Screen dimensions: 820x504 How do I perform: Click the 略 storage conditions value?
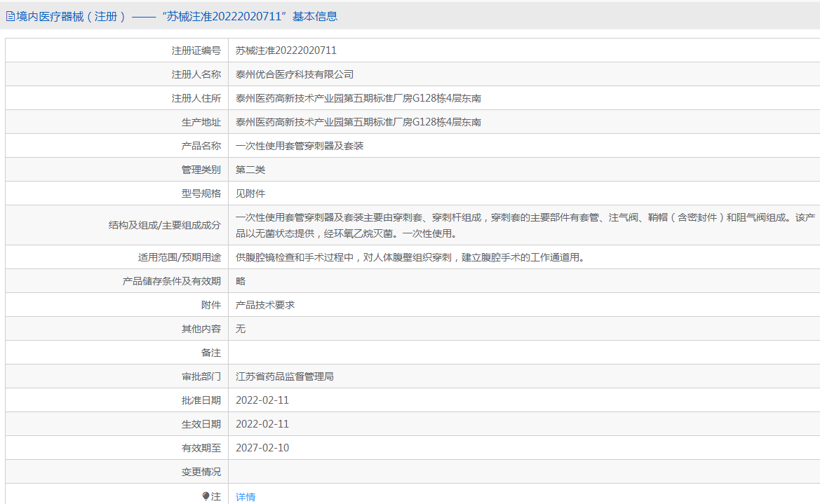pos(240,281)
